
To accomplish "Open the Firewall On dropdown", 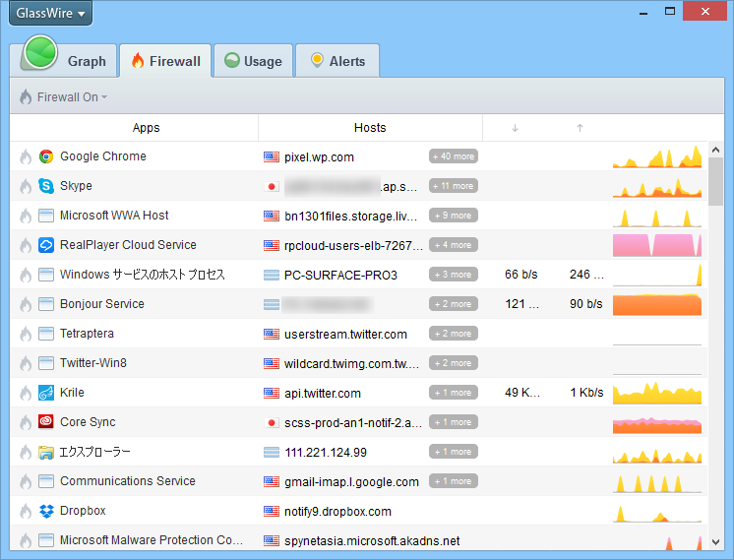I will click(64, 96).
